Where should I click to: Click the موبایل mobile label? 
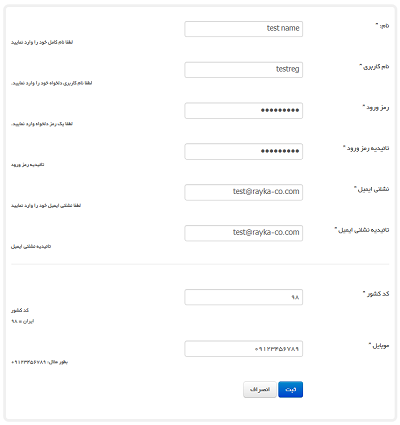tap(379, 346)
